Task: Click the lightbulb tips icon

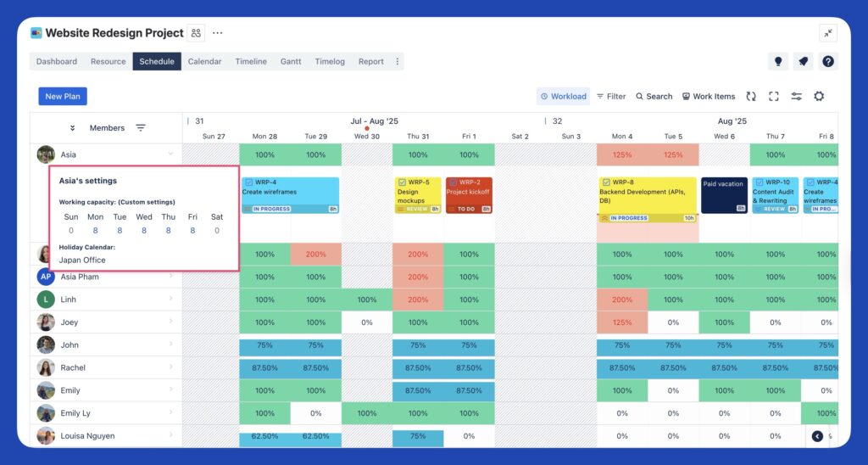Action: [x=778, y=62]
